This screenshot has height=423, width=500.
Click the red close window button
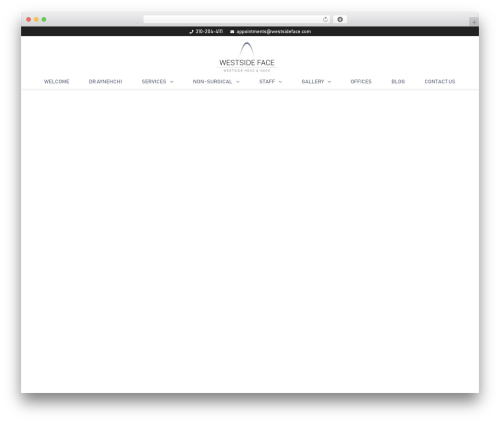pos(29,19)
